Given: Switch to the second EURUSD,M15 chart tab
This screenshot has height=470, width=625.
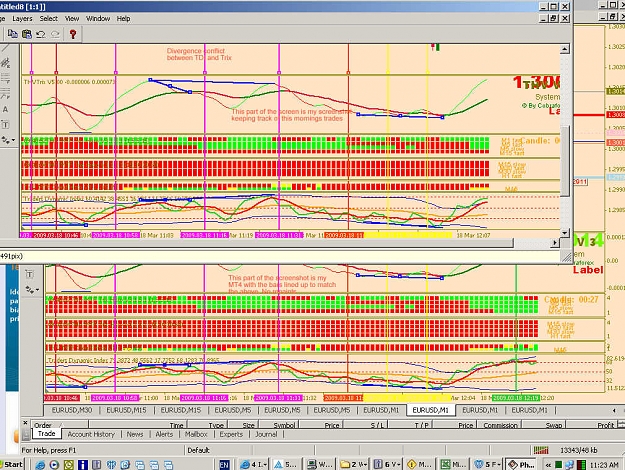Looking at the screenshot, I should 181,410.
